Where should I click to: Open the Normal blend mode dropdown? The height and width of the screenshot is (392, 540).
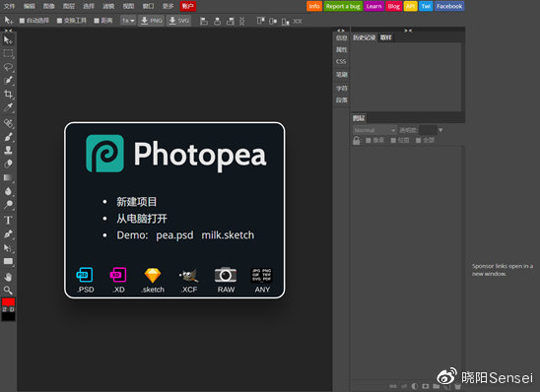374,130
